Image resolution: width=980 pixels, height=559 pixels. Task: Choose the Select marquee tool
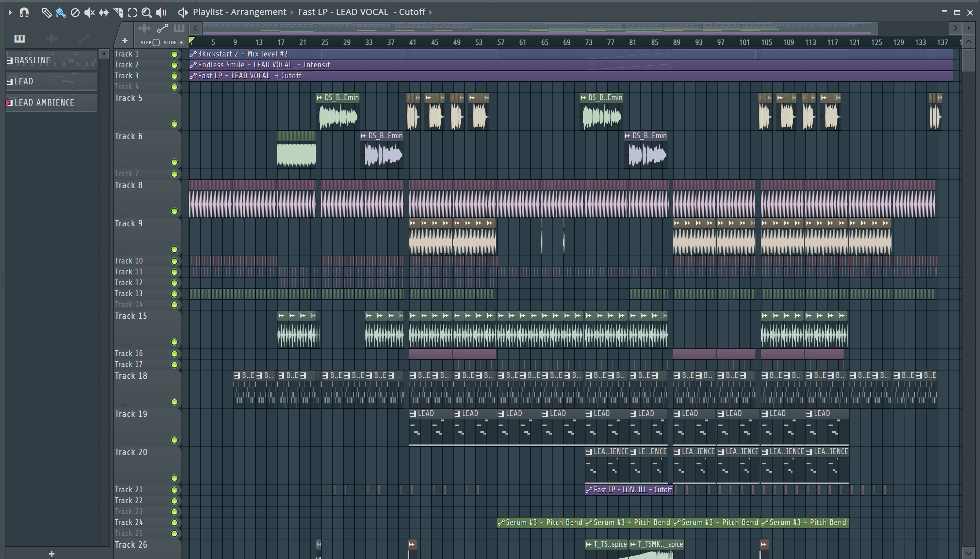(132, 13)
